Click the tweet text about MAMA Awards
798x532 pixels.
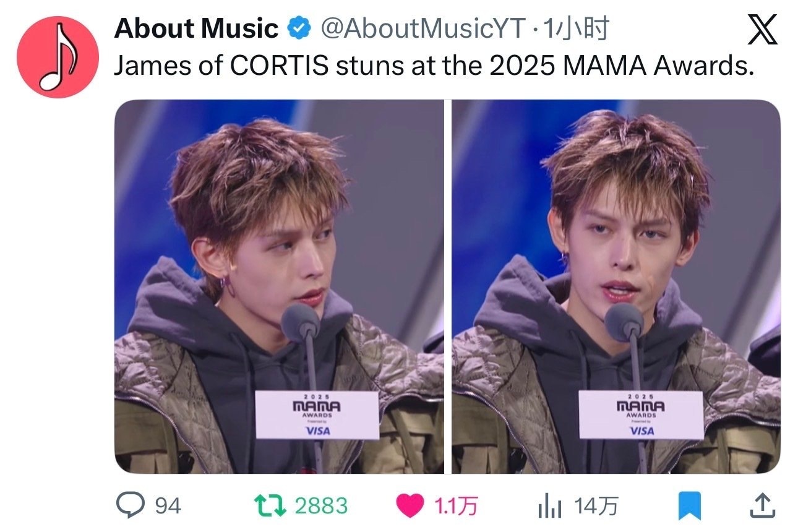click(434, 67)
